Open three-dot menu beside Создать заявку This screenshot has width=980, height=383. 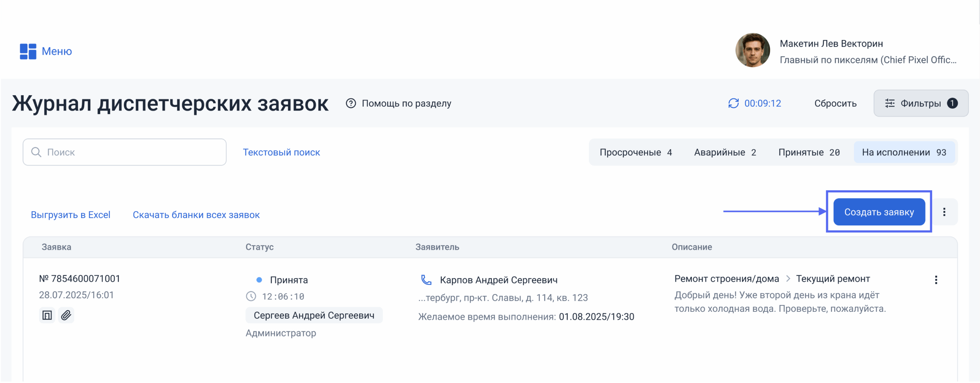tap(944, 212)
